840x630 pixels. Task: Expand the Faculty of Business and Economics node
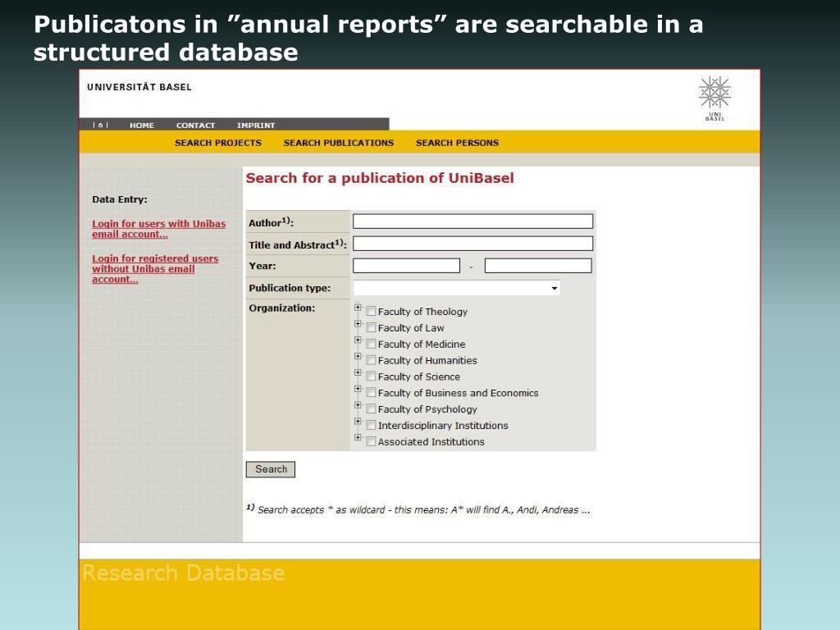[x=358, y=388]
